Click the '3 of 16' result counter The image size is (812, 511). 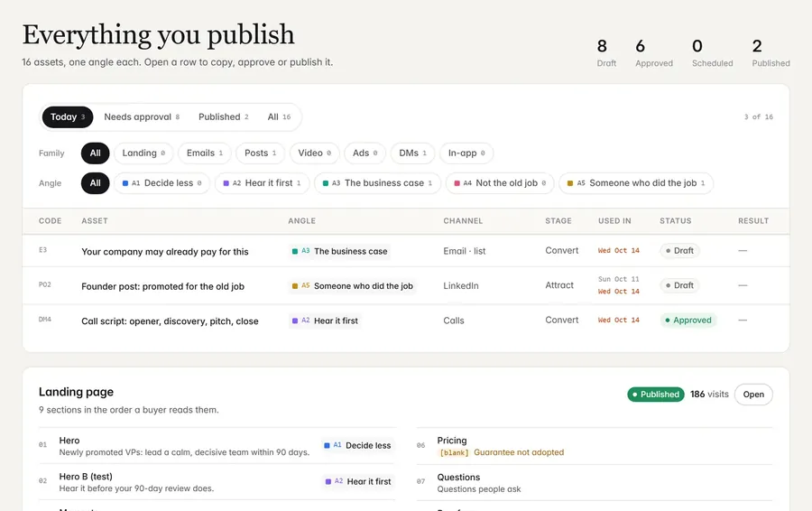pos(759,117)
